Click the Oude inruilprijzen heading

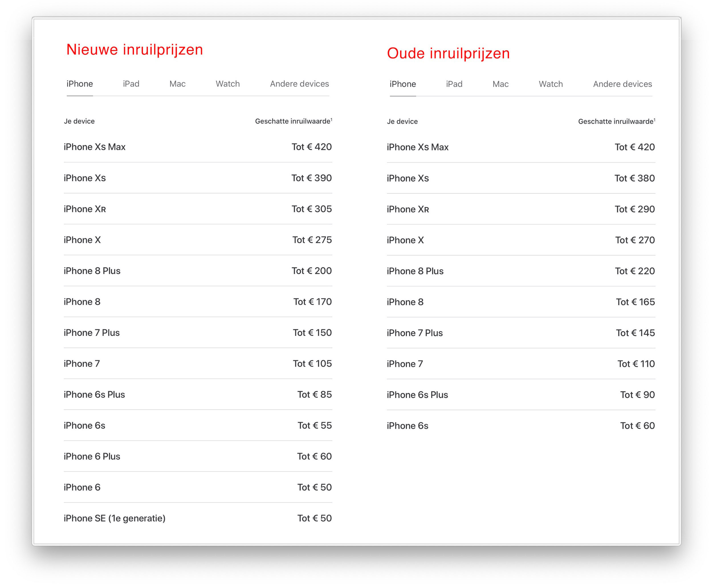(449, 54)
